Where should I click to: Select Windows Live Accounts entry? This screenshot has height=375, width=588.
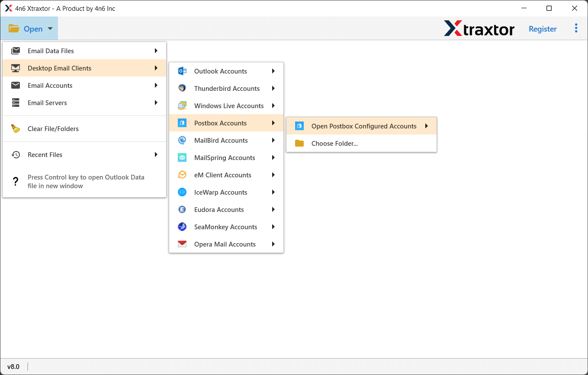[226, 106]
